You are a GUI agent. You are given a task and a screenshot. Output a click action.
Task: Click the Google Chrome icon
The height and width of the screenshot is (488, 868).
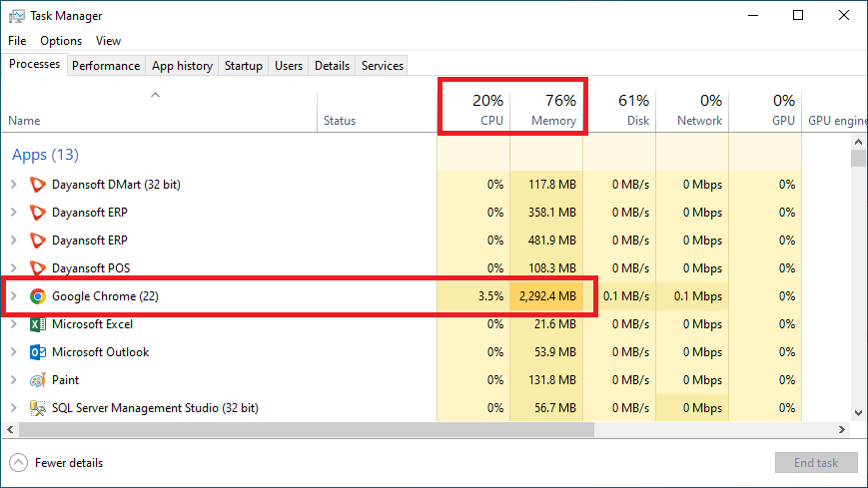[x=38, y=296]
